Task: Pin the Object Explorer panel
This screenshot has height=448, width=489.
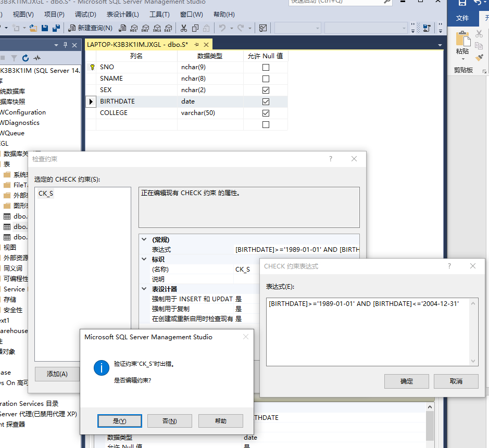Action: click(x=65, y=45)
